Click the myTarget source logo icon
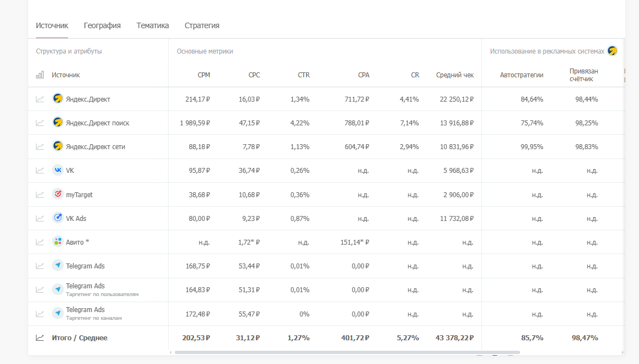 click(57, 194)
